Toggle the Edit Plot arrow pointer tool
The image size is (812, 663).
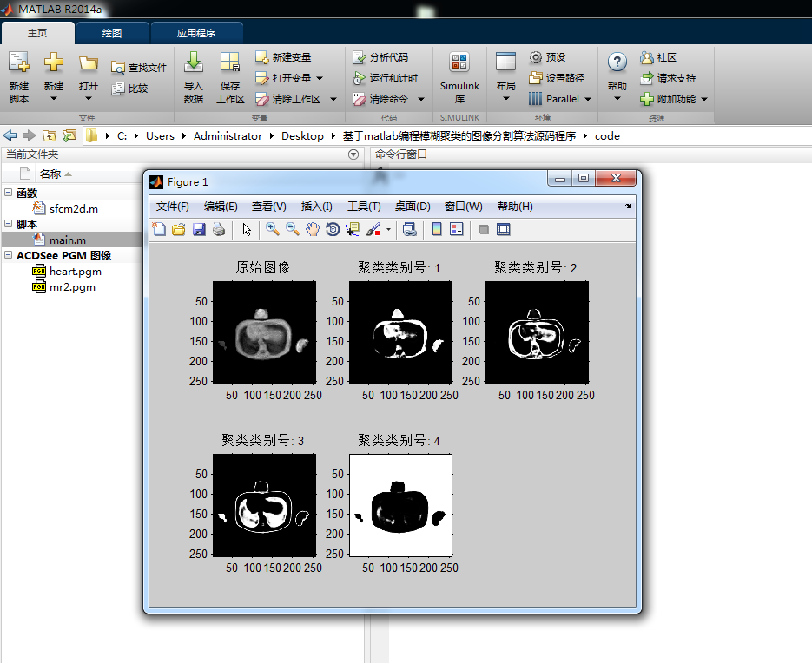click(x=247, y=229)
